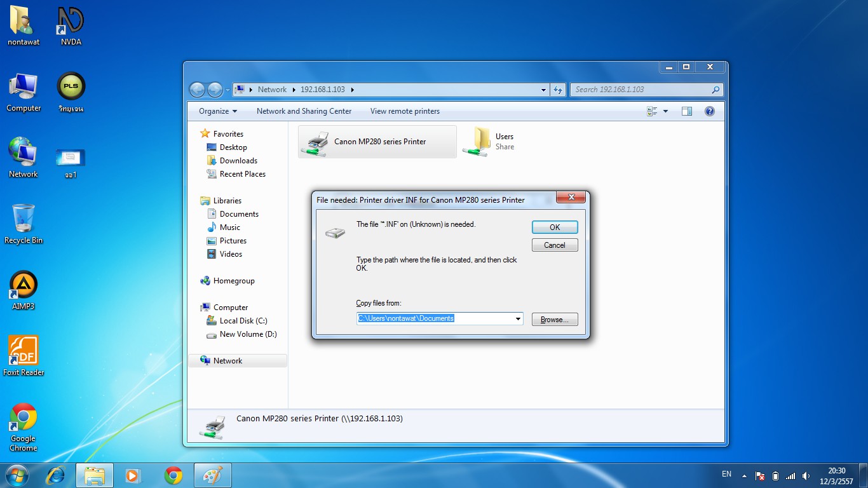Click Browse... to locate the INF file

(555, 320)
